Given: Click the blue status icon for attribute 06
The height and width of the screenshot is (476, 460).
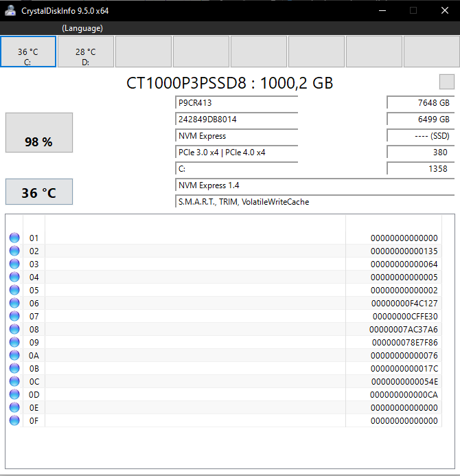Looking at the screenshot, I should pyautogui.click(x=14, y=303).
